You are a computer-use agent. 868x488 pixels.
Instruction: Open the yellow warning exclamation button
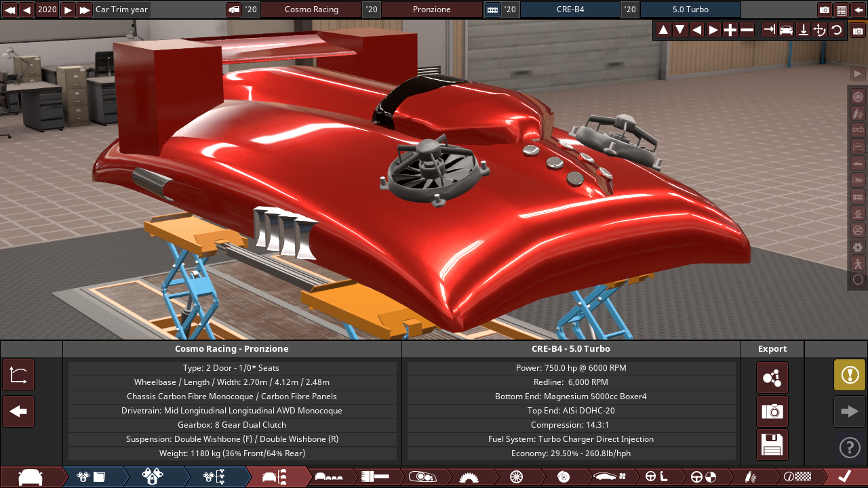click(x=850, y=375)
